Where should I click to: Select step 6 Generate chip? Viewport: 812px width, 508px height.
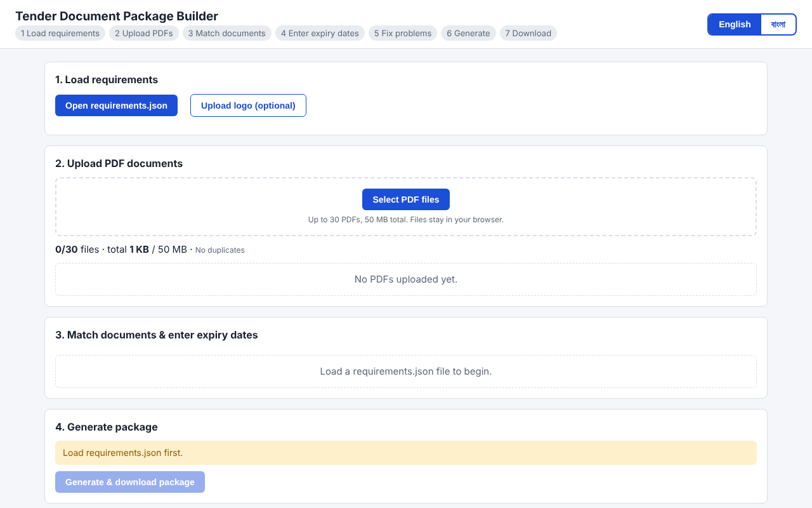tap(468, 33)
